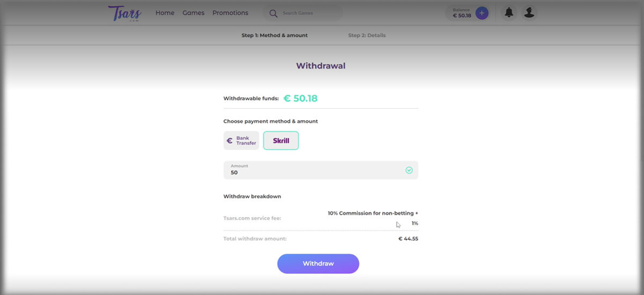Click the search magnifier icon
The height and width of the screenshot is (295, 644).
coord(273,13)
